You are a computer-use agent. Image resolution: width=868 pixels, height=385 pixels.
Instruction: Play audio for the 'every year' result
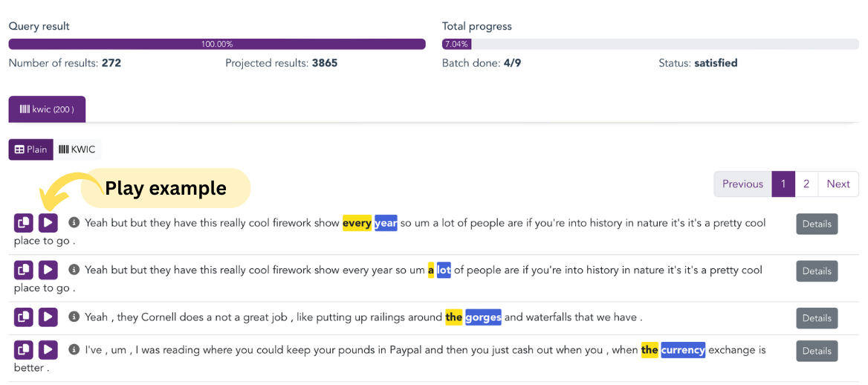[x=48, y=223]
